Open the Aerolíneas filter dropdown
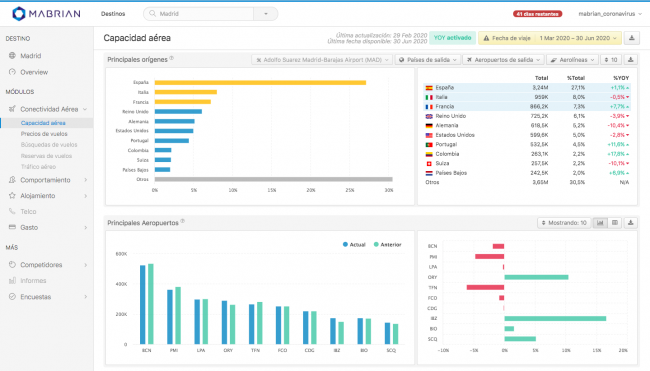The height and width of the screenshot is (371, 650). (x=572, y=60)
